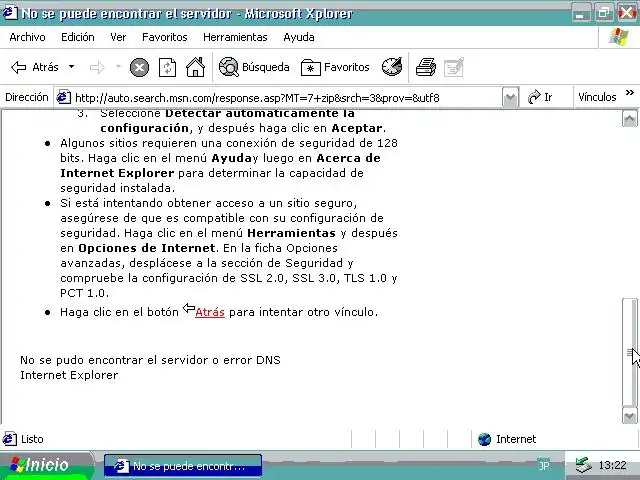The height and width of the screenshot is (480, 640).
Task: Click the 13:22 system clock
Action: point(612,465)
